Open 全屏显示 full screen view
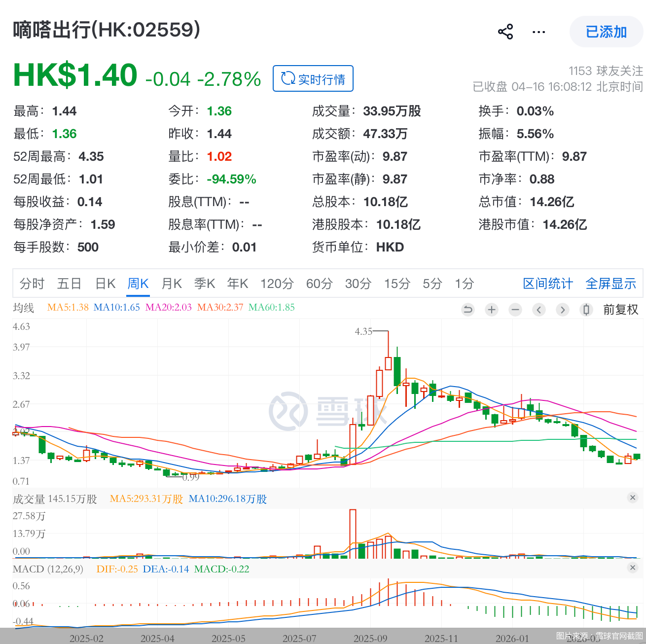This screenshot has height=644, width=646. [x=610, y=284]
